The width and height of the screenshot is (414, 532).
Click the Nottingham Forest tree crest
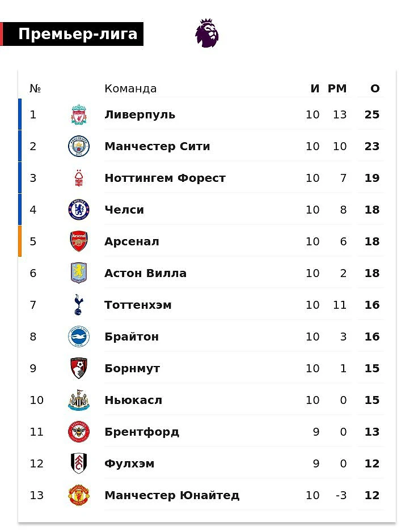(79, 178)
